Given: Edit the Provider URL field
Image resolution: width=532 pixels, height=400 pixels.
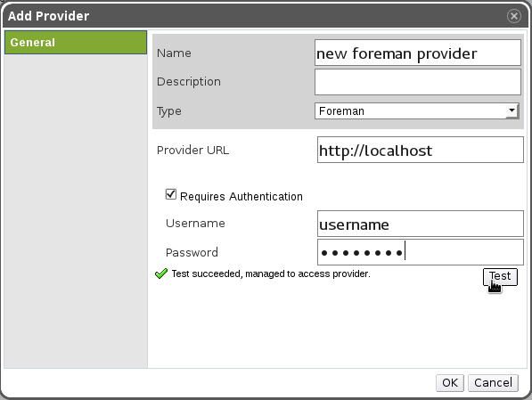Looking at the screenshot, I should point(421,150).
